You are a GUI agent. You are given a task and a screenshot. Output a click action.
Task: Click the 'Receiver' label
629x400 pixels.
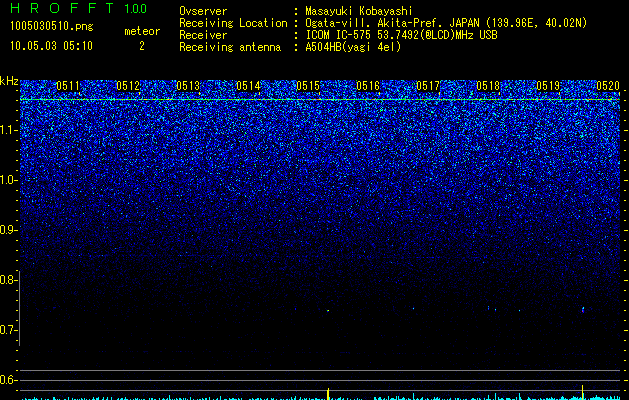coord(203,35)
